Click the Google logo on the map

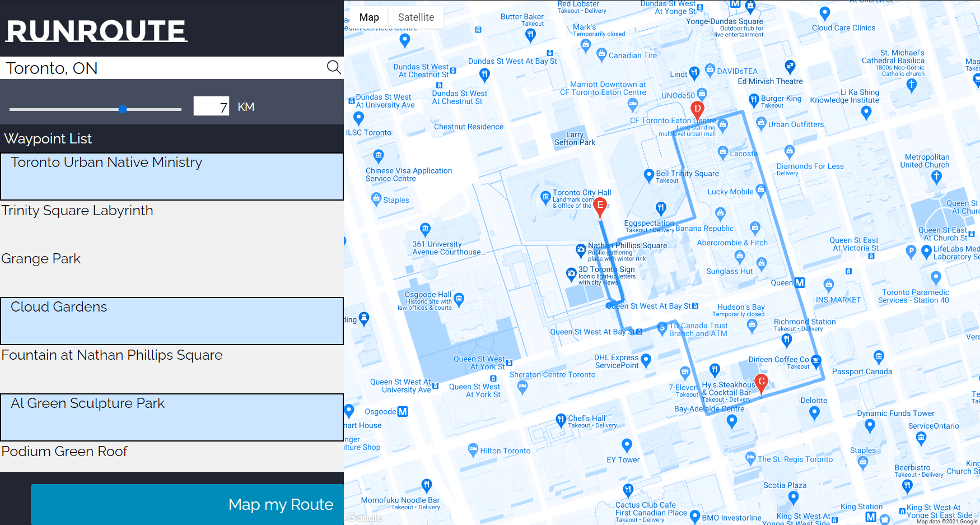(x=365, y=518)
